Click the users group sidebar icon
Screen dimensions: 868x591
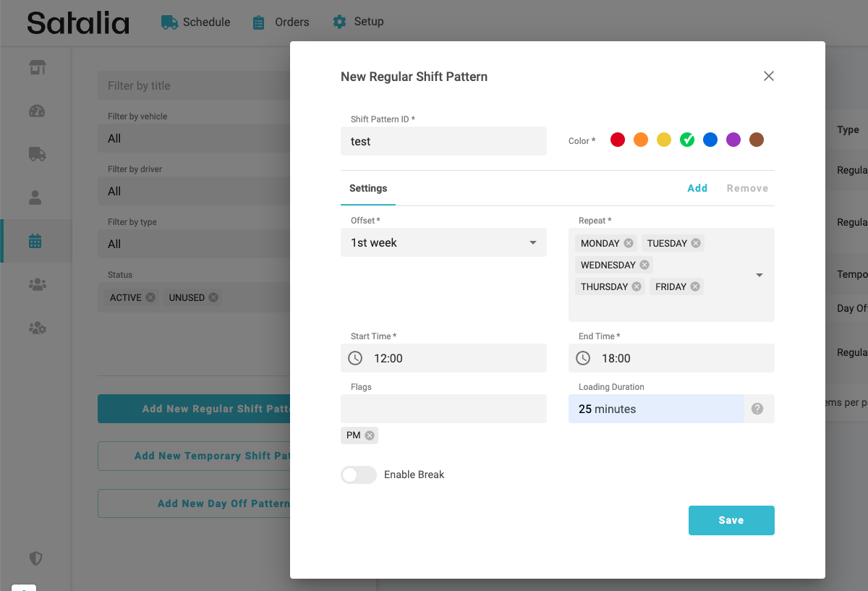37,284
